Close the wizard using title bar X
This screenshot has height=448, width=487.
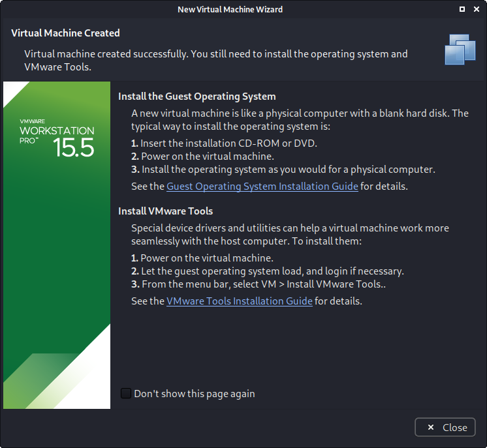point(477,10)
